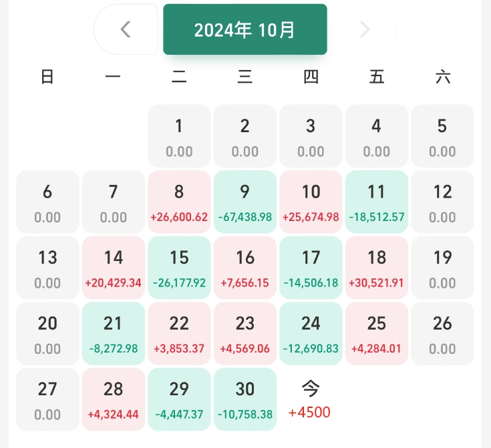Select day 20 cell

47,333
